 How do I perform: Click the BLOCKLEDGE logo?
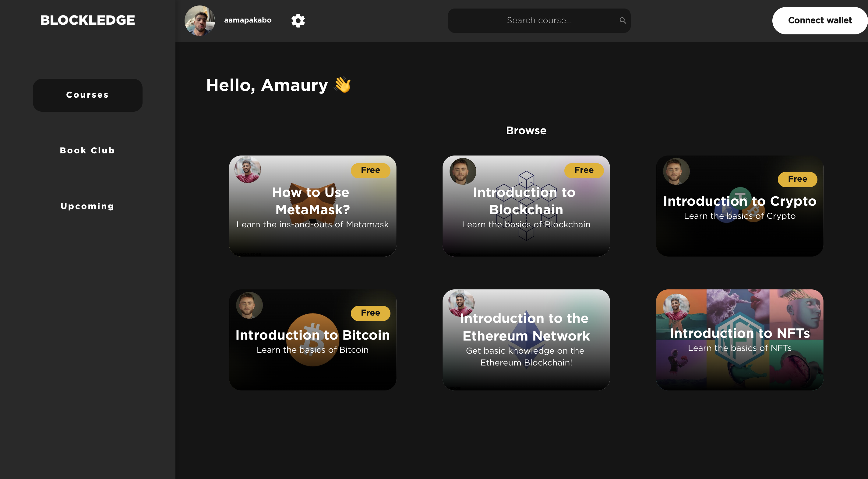coord(88,20)
